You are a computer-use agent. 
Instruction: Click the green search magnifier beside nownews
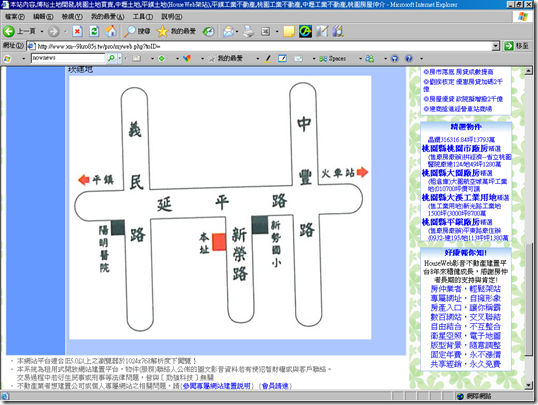(111, 58)
